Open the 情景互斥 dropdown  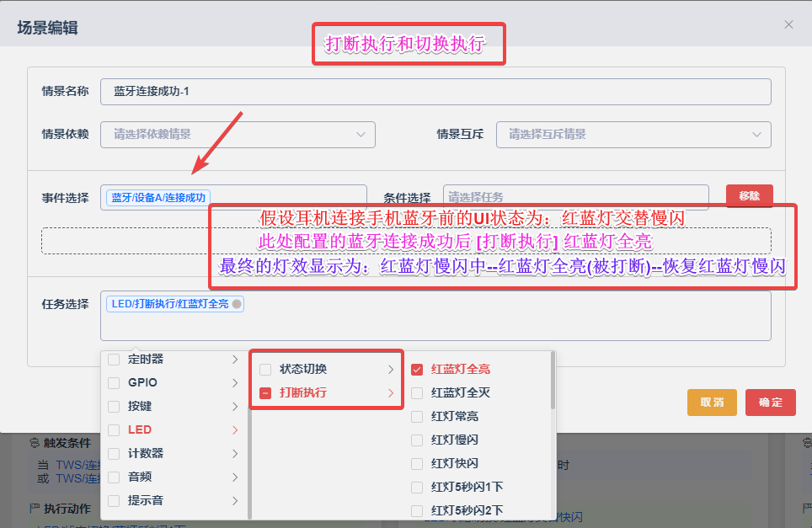click(633, 135)
